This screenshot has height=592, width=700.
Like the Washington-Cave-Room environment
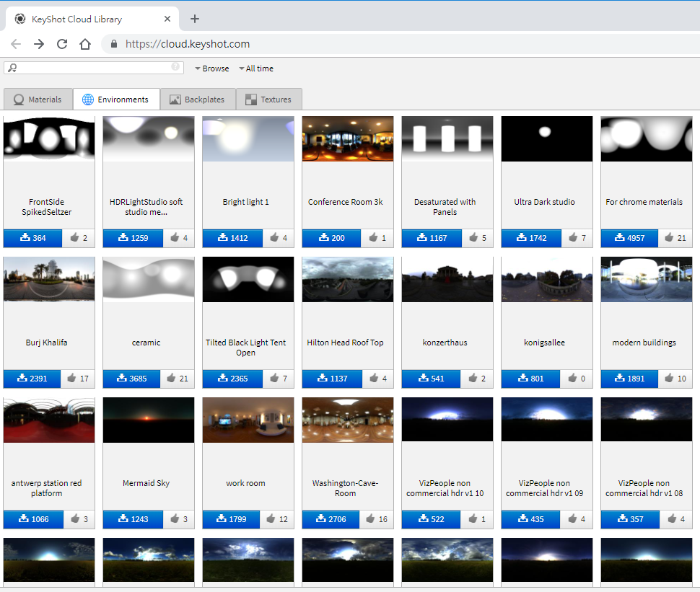376,519
